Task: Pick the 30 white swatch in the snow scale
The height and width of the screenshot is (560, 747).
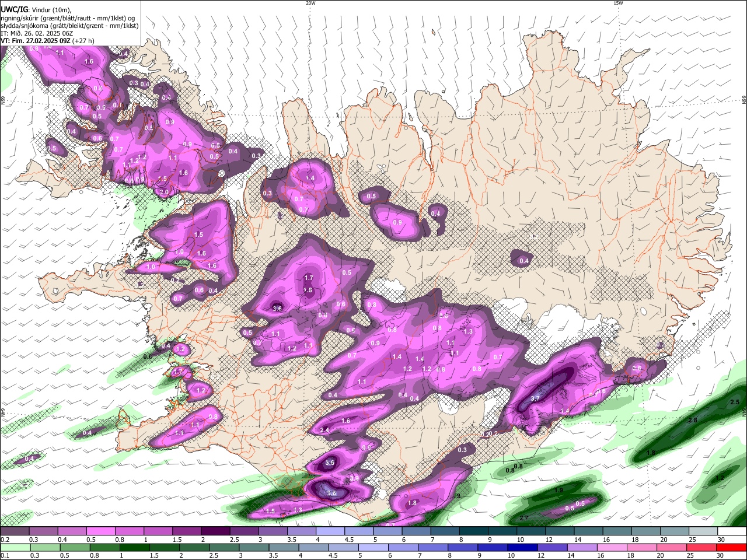Action: coord(732,531)
